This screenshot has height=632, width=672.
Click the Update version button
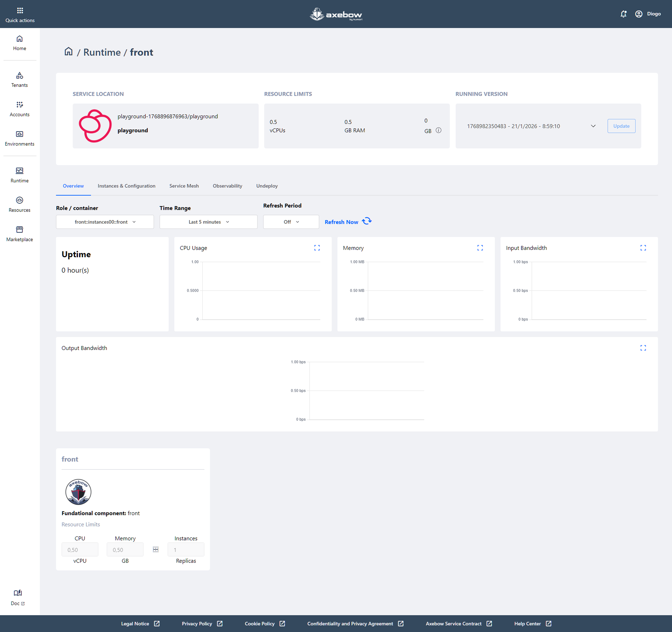point(621,126)
